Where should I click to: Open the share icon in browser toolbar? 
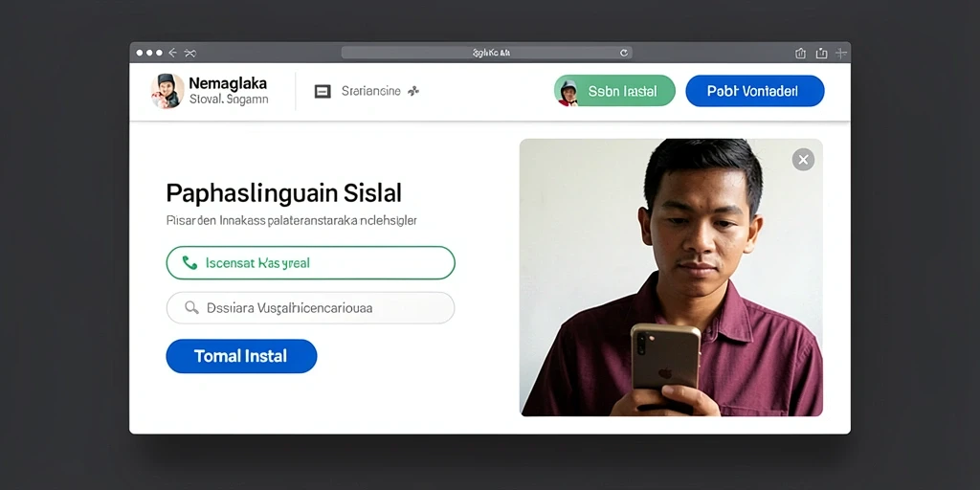click(800, 54)
